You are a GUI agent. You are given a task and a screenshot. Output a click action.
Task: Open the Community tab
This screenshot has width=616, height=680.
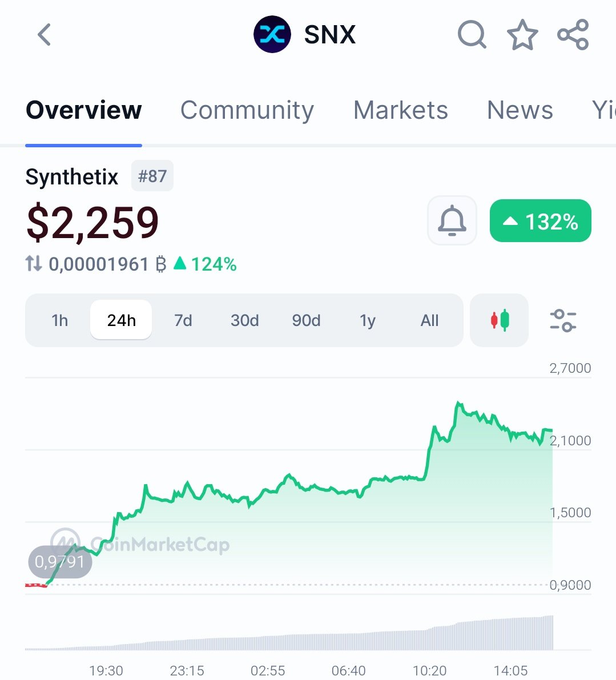pyautogui.click(x=247, y=110)
